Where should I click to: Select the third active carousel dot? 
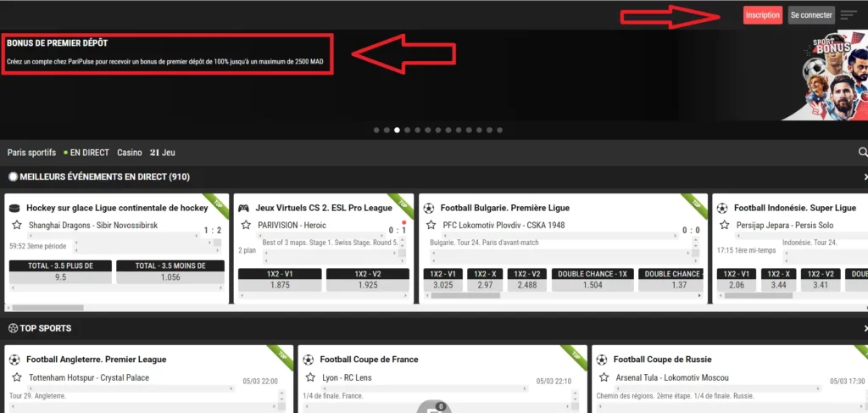click(397, 130)
